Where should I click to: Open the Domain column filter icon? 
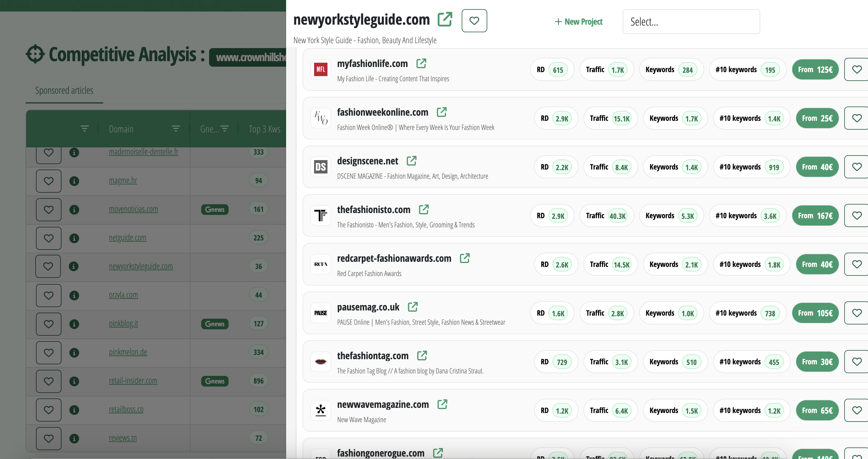(x=176, y=128)
